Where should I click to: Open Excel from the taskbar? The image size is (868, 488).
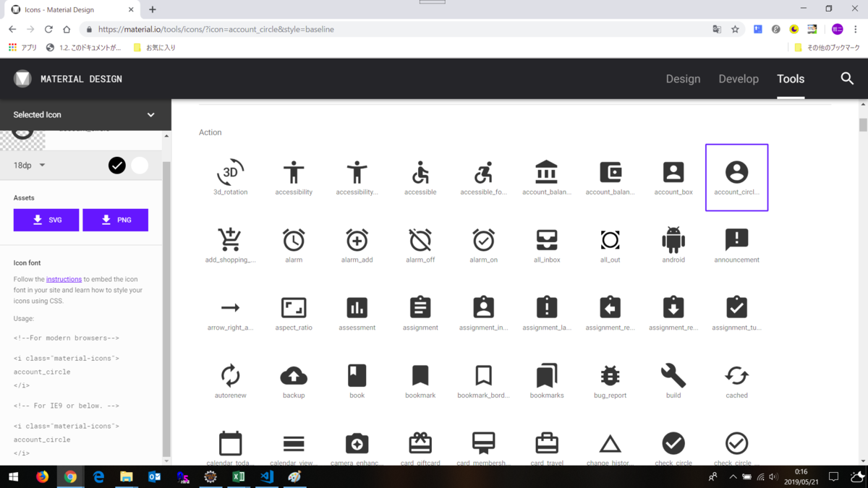pos(238,477)
